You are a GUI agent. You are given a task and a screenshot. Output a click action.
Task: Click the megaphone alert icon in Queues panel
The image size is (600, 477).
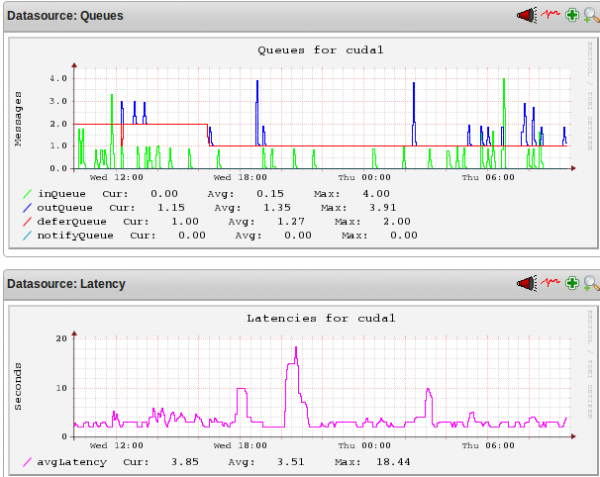click(526, 15)
